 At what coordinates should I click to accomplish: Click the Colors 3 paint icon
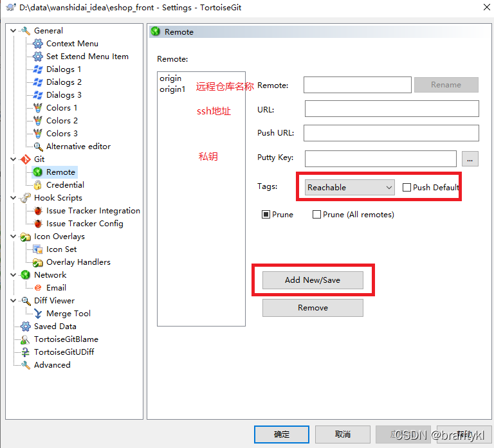[x=38, y=134]
